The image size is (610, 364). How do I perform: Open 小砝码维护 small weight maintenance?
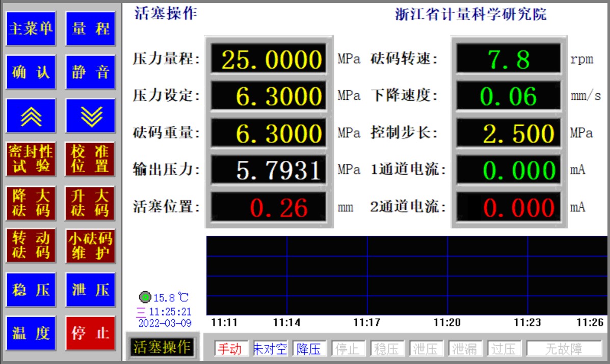pyautogui.click(x=91, y=246)
